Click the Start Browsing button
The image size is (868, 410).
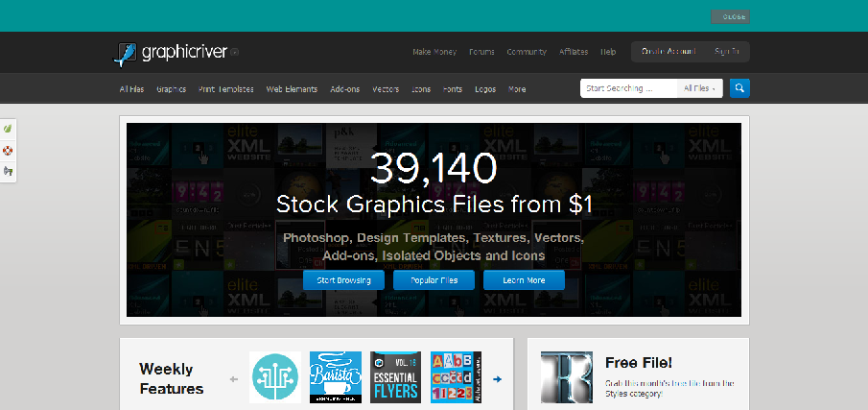343,280
